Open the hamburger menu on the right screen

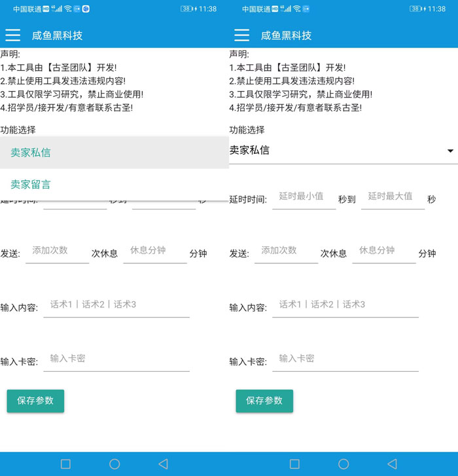tap(242, 35)
